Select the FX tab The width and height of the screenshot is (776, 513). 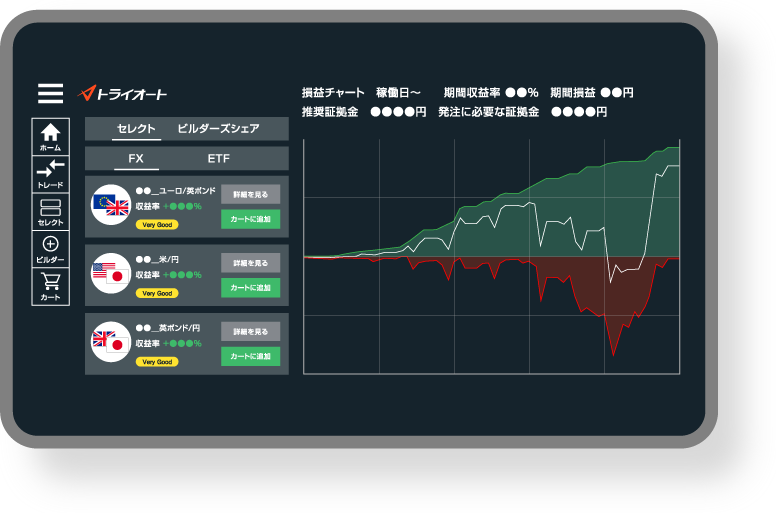(136, 159)
